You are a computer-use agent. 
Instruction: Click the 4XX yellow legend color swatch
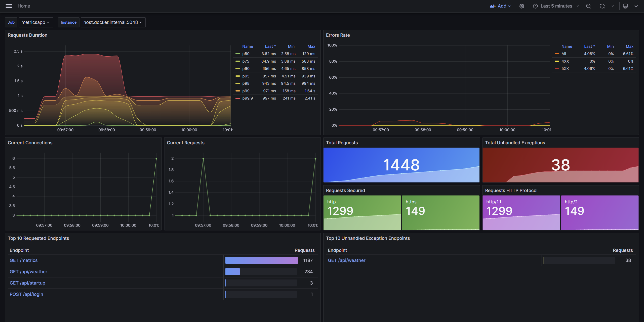[x=557, y=61]
